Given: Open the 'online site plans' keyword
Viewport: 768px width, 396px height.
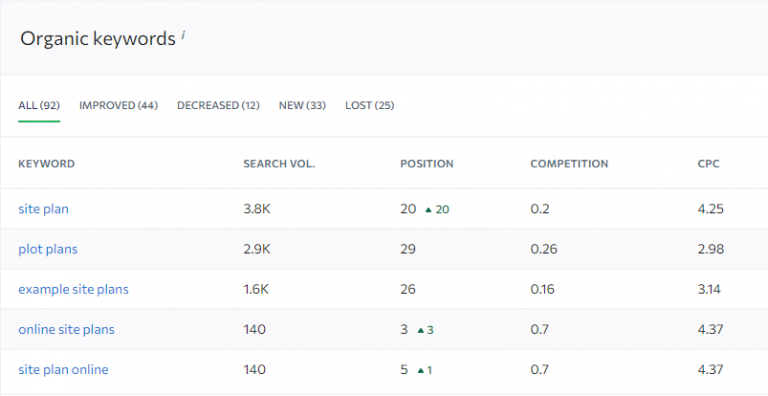Looking at the screenshot, I should coord(67,329).
